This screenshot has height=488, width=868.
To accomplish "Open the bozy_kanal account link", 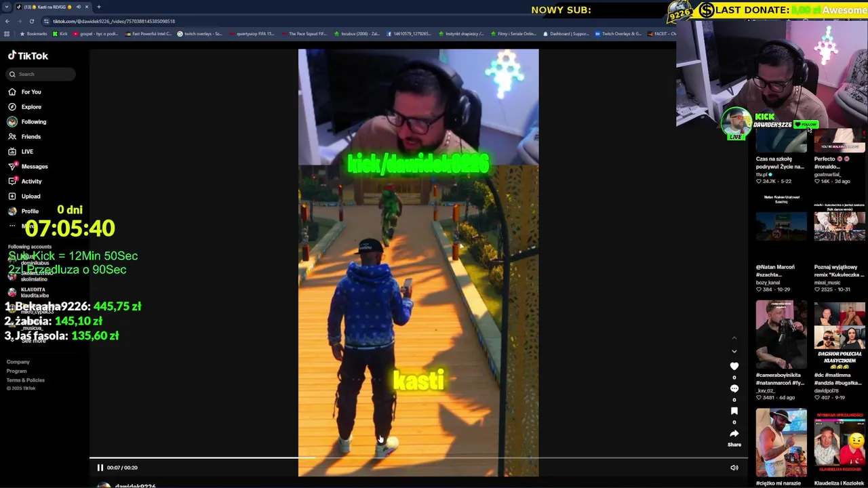I will click(x=769, y=282).
